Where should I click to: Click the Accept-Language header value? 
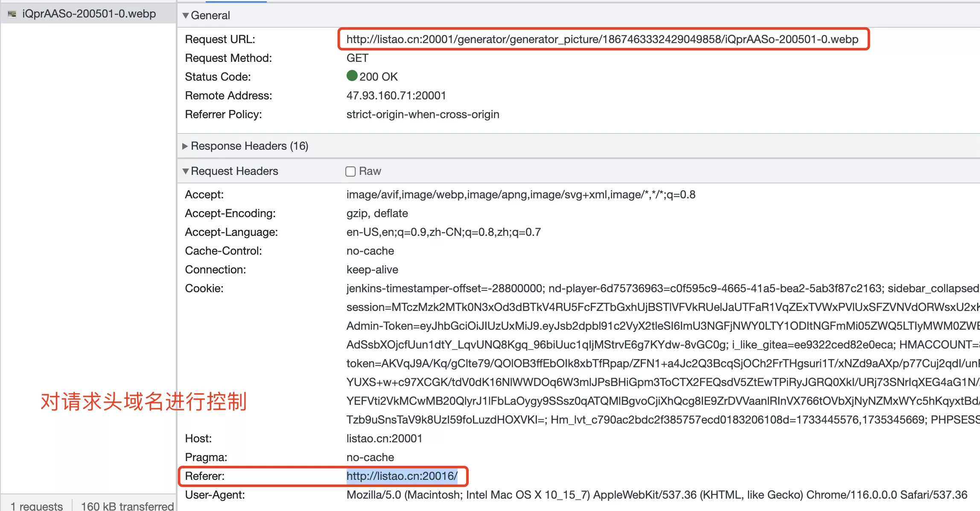(443, 232)
